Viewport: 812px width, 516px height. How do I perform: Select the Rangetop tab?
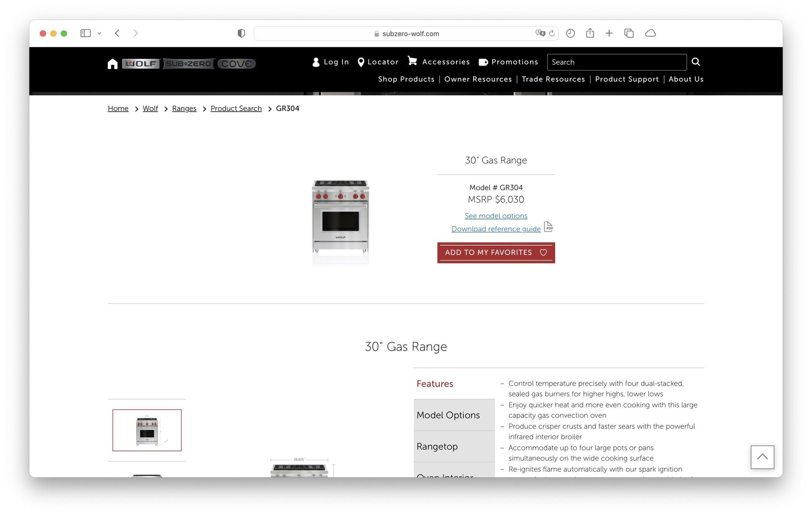(437, 446)
